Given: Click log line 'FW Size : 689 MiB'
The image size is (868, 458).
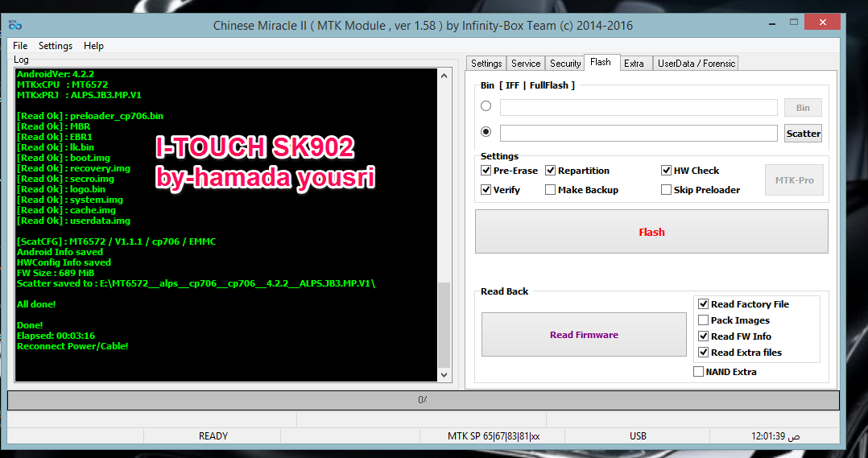Looking at the screenshot, I should [x=56, y=273].
